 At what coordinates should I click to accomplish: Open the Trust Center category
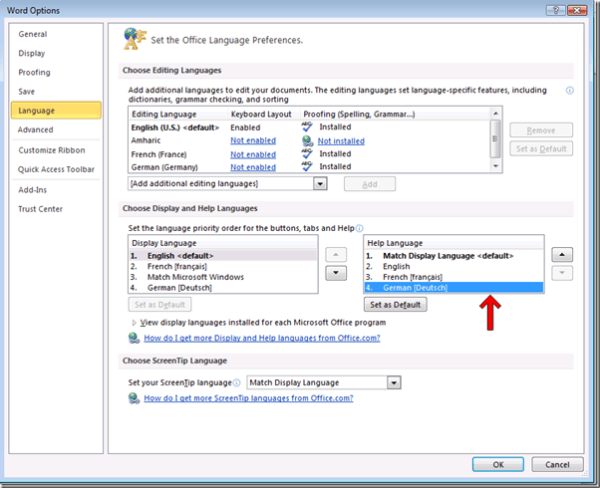tap(56, 209)
